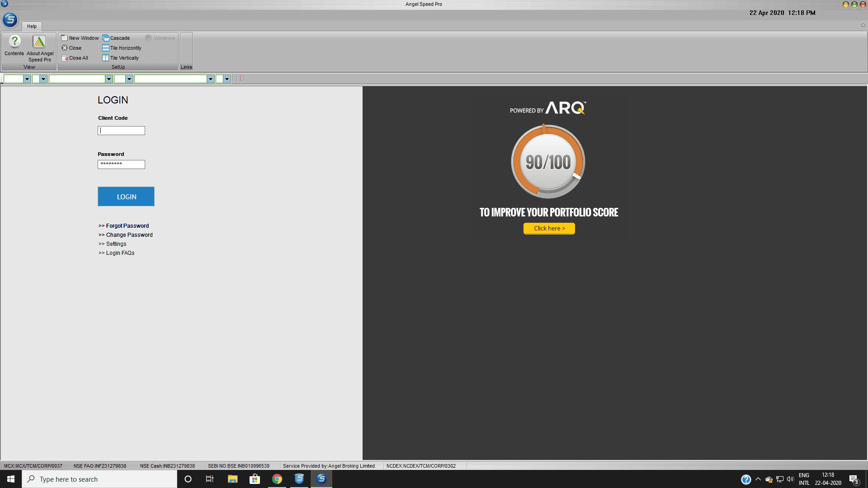Expand the leftmost toolbar combo box arrow
This screenshot has width=868, height=488.
pyautogui.click(x=27, y=79)
